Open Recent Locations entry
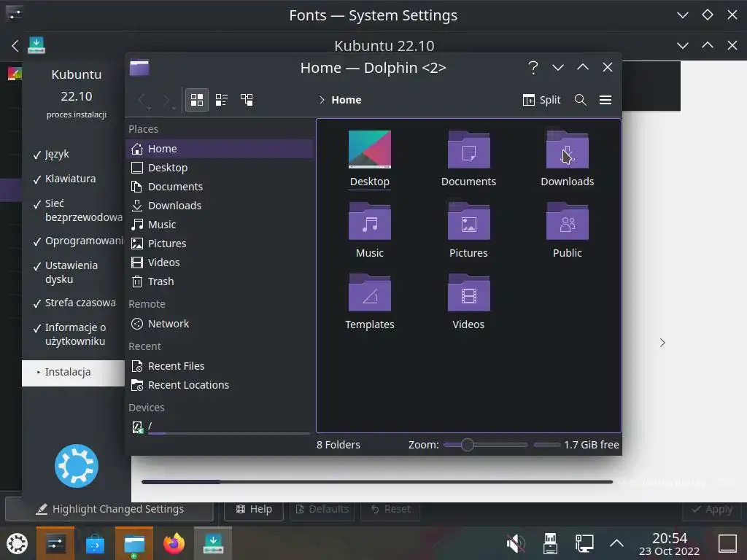This screenshot has width=747, height=560. pos(219,385)
